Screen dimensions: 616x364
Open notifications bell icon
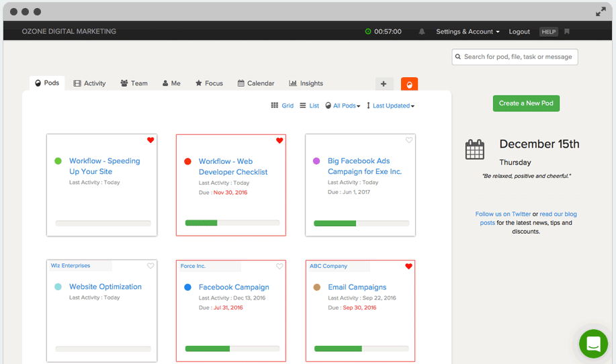422,32
